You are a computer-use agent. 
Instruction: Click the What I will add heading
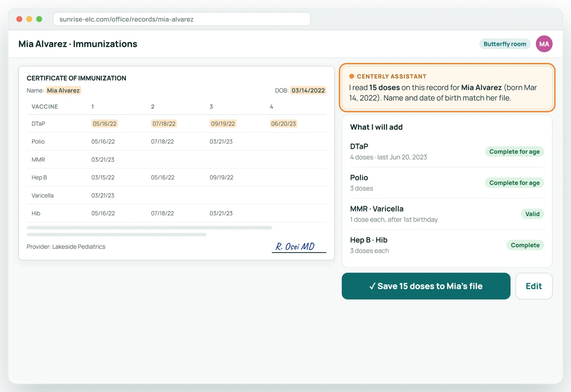[376, 127]
